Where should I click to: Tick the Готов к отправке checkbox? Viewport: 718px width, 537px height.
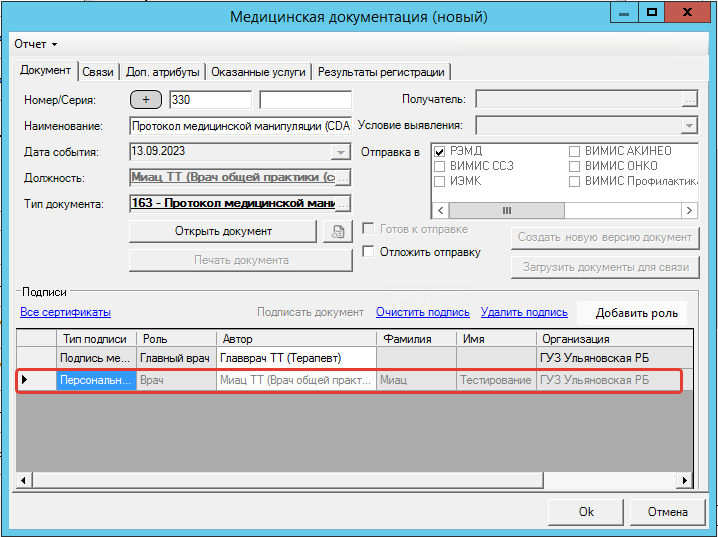[368, 228]
